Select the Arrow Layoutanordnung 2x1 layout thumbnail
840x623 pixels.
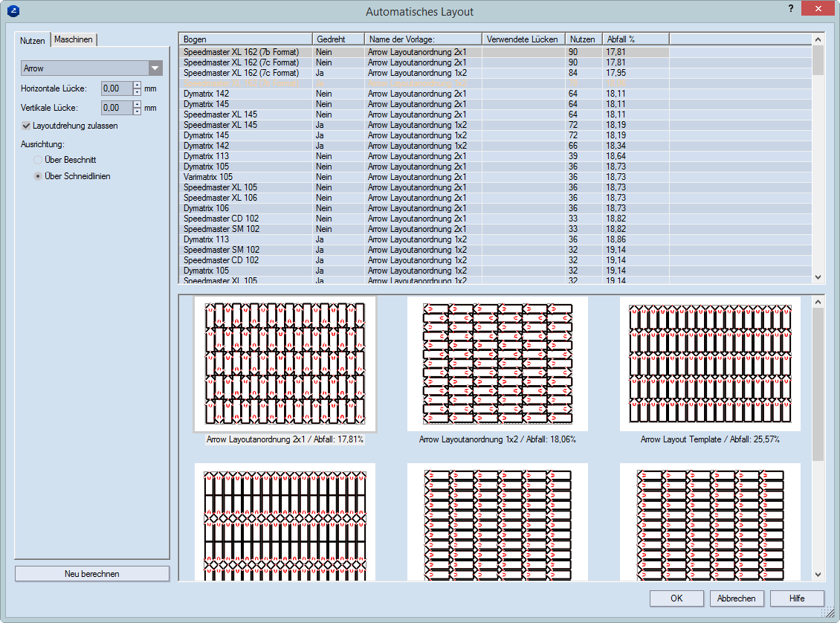(285, 364)
